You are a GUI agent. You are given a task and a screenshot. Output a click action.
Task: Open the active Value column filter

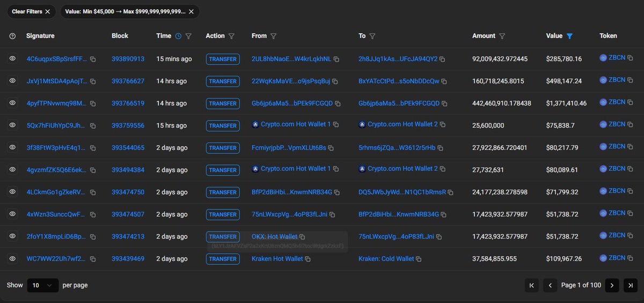pyautogui.click(x=569, y=36)
